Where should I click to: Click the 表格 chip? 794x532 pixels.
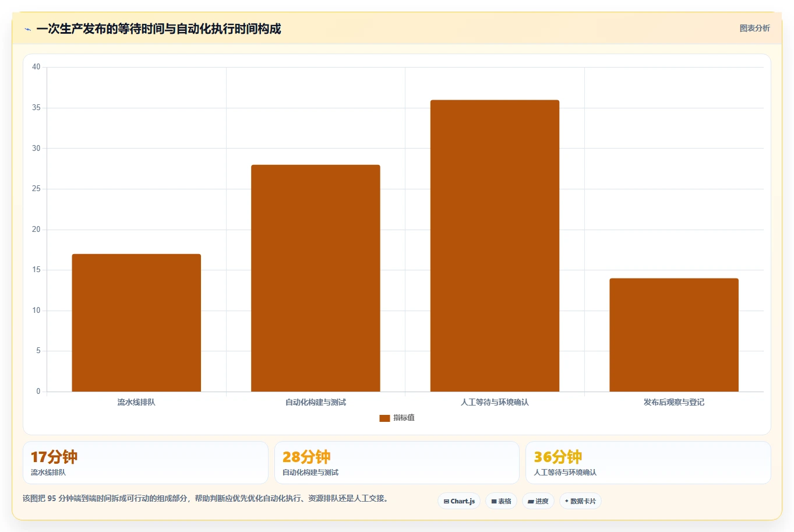[501, 501]
